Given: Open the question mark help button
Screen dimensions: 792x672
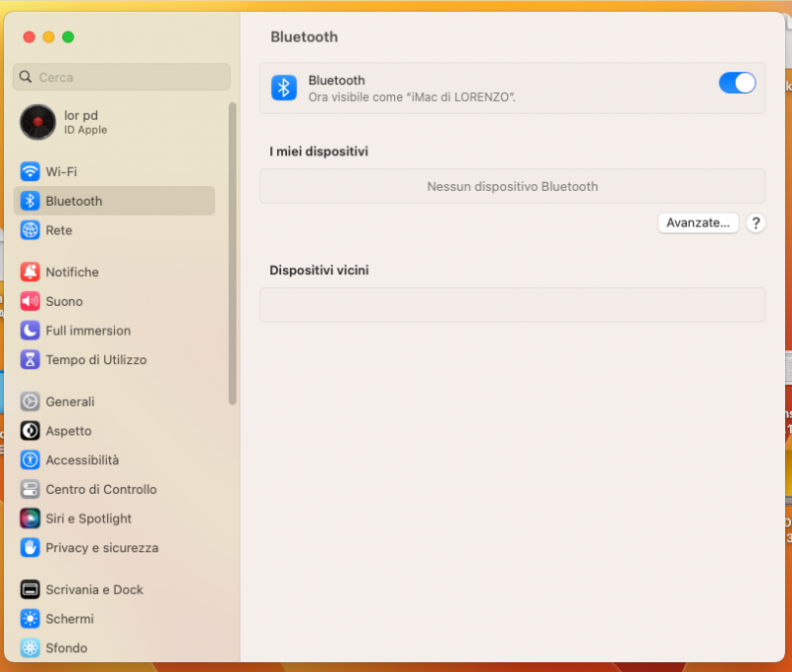Looking at the screenshot, I should (x=755, y=223).
